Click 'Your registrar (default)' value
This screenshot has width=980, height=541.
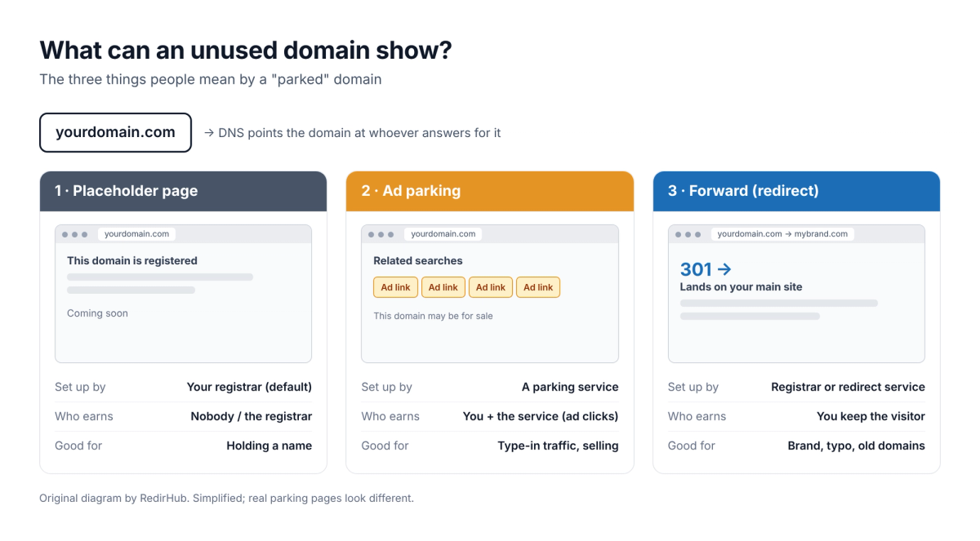pos(249,387)
